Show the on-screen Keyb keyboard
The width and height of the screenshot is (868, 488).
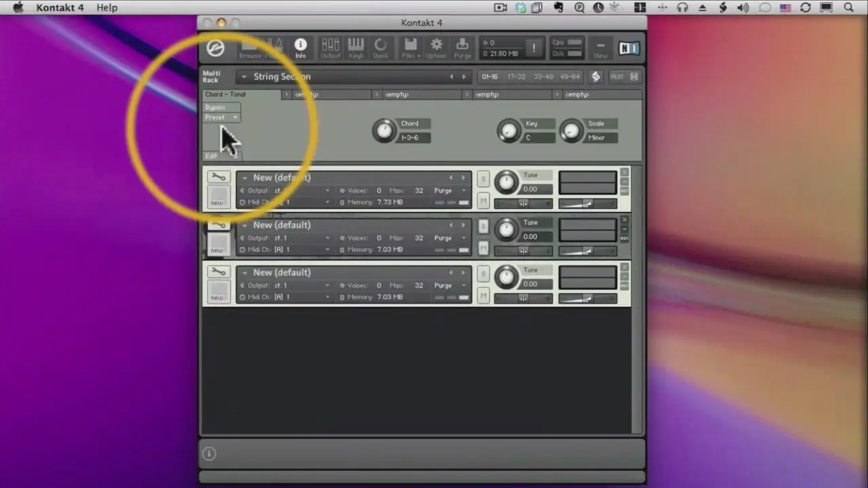pyautogui.click(x=355, y=48)
